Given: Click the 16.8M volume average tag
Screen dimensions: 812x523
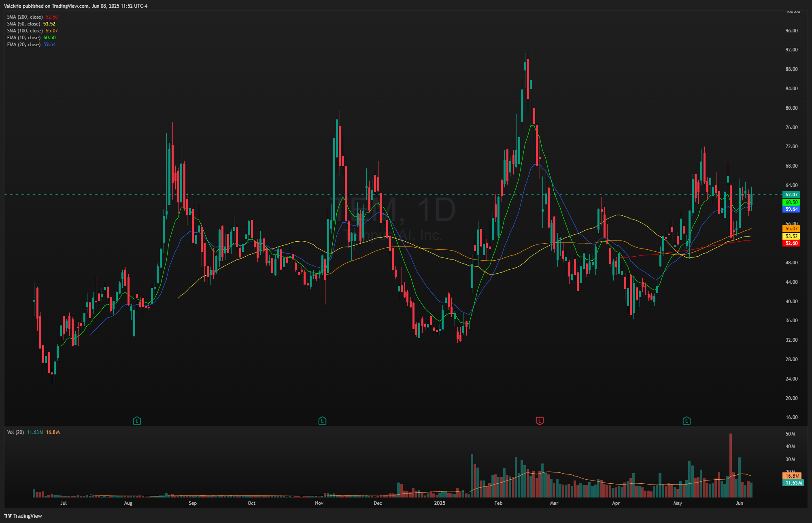Looking at the screenshot, I should pyautogui.click(x=792, y=476).
